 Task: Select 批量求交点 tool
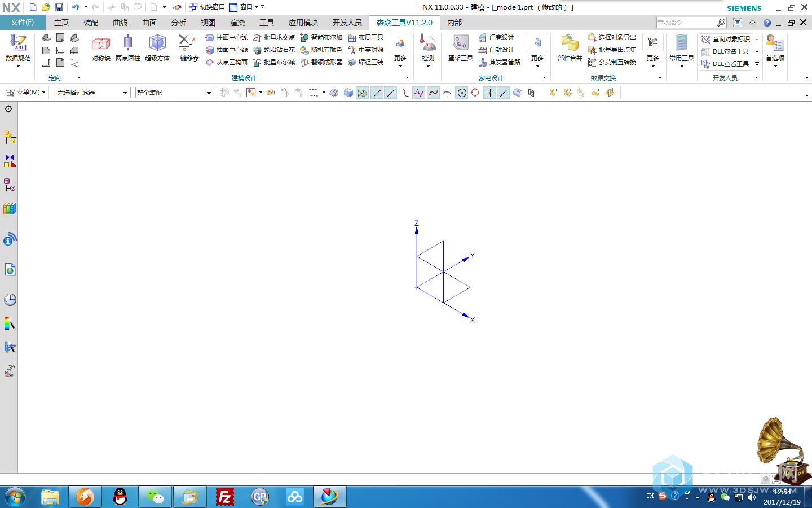pos(274,37)
